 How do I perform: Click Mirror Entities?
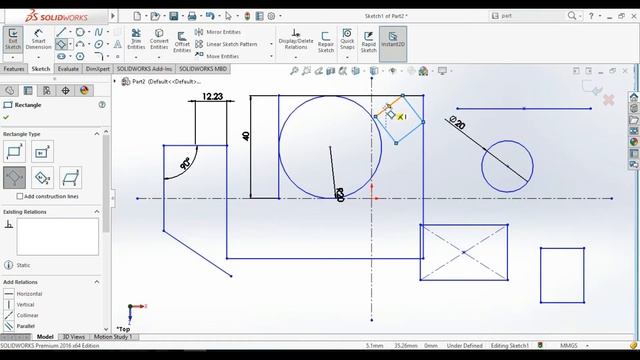pyautogui.click(x=218, y=32)
